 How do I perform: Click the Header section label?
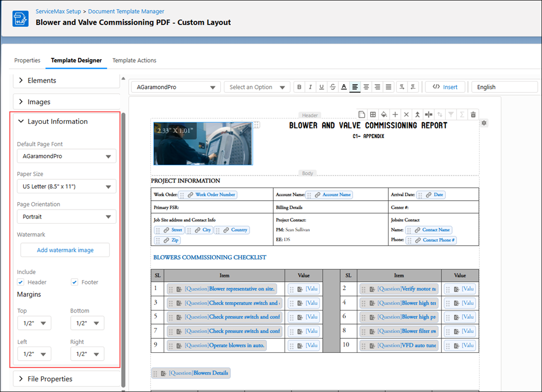[x=310, y=116]
